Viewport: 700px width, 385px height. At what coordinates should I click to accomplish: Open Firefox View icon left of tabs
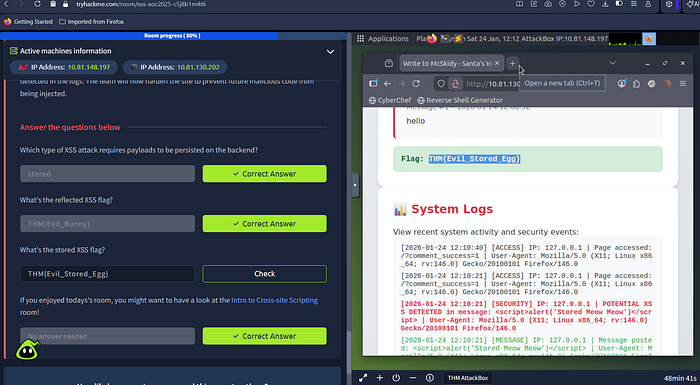tap(388, 63)
